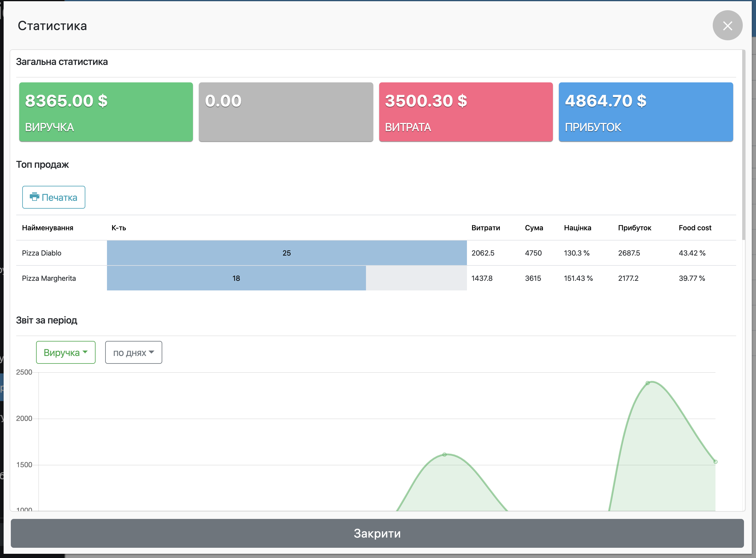Click the Найменування column header
This screenshot has width=756, height=558.
coord(47,228)
